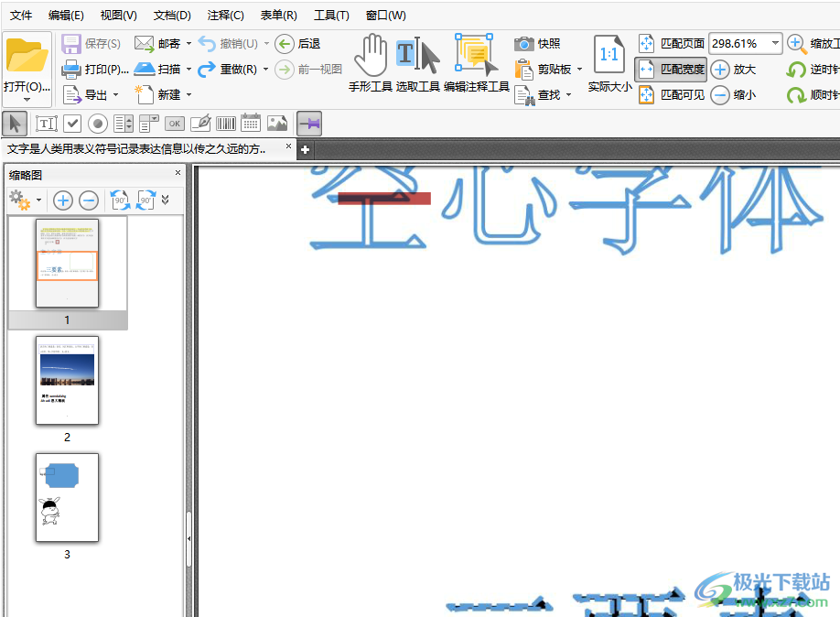Enable Fit Page 匹配页面 mode
840x617 pixels.
(x=672, y=43)
